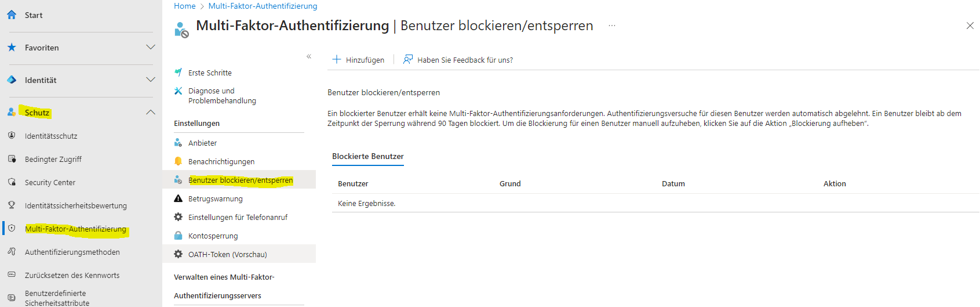Click the Bedingter Zugriff icon
Screen dimensions: 980x307
[x=12, y=159]
